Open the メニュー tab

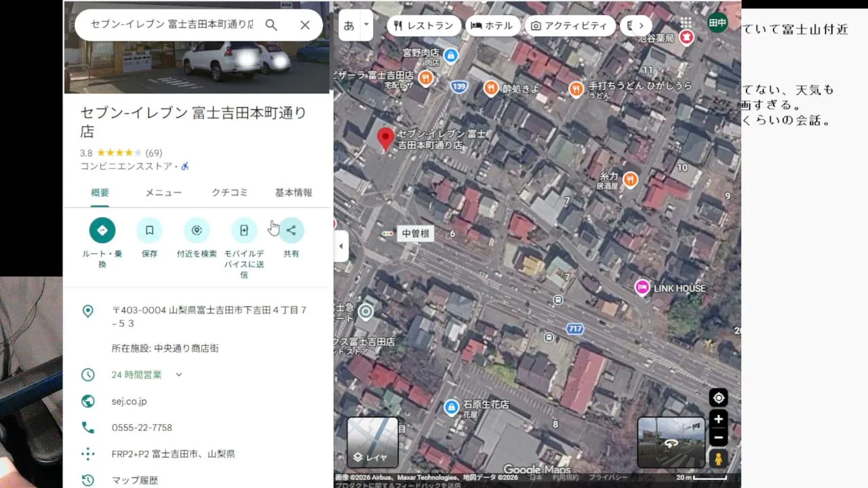(x=163, y=192)
